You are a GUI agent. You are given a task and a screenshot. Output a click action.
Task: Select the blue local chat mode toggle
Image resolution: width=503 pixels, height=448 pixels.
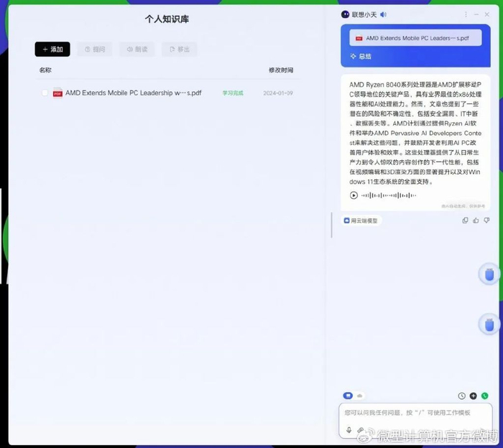point(348,396)
